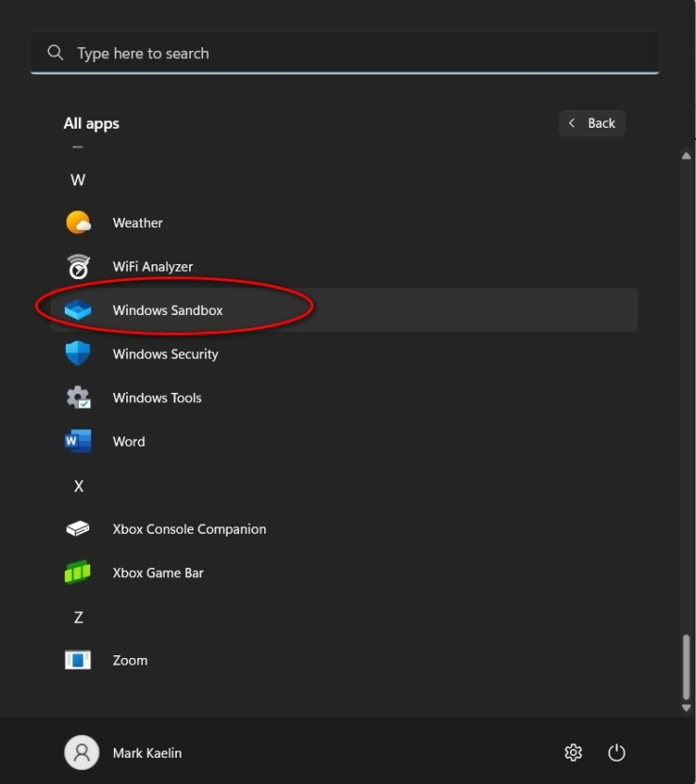Click the power button

pyautogui.click(x=616, y=752)
